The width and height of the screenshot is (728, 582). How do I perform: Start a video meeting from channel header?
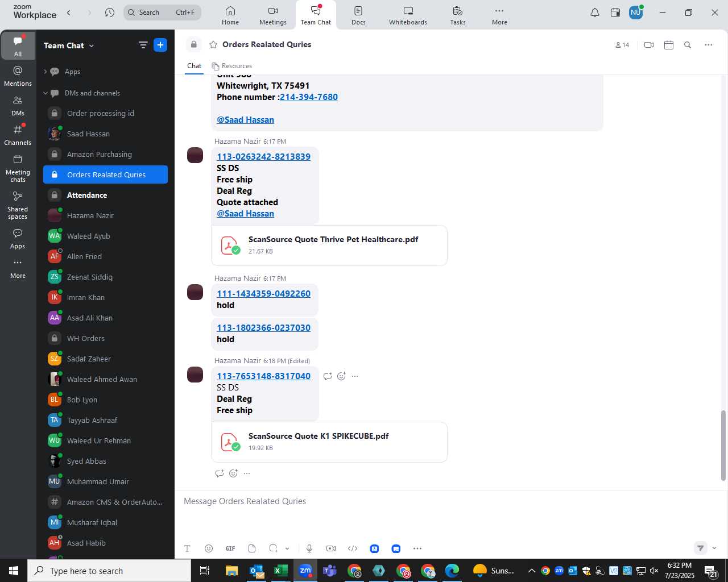[x=649, y=45]
